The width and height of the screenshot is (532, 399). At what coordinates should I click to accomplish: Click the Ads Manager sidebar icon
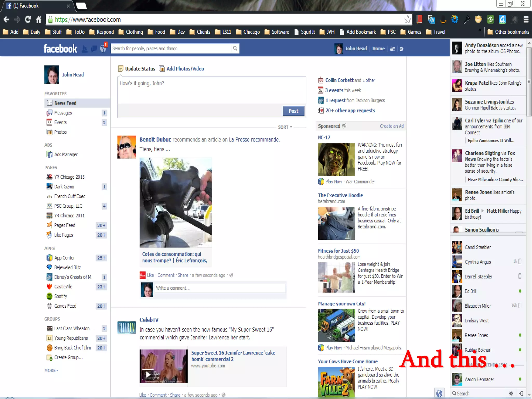(x=49, y=154)
